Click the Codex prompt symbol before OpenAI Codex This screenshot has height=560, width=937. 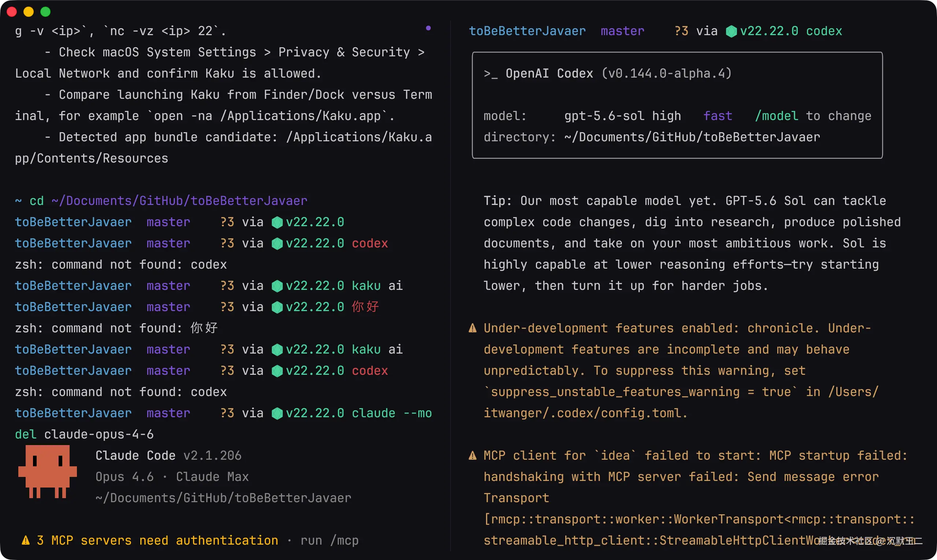point(490,74)
